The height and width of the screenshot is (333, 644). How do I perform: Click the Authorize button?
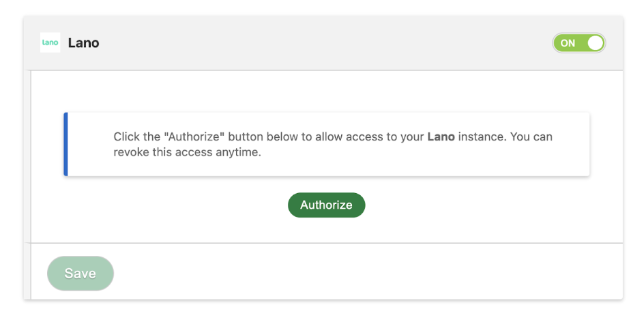point(327,205)
